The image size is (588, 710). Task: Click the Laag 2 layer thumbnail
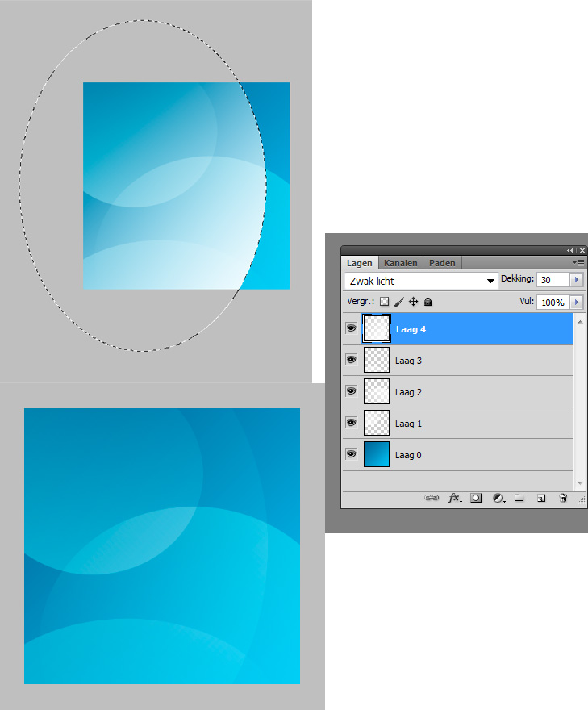377,391
